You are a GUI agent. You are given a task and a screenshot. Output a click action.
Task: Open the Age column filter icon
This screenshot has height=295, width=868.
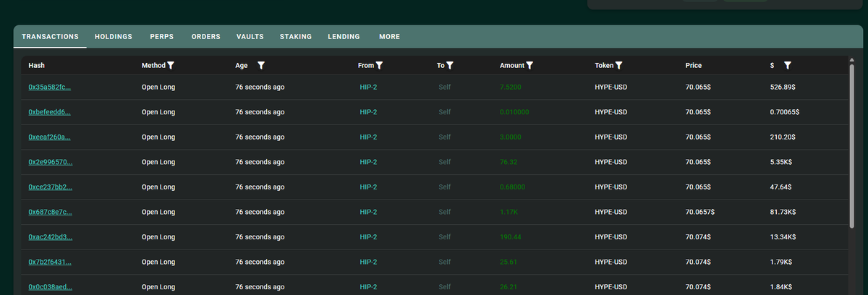pos(261,65)
